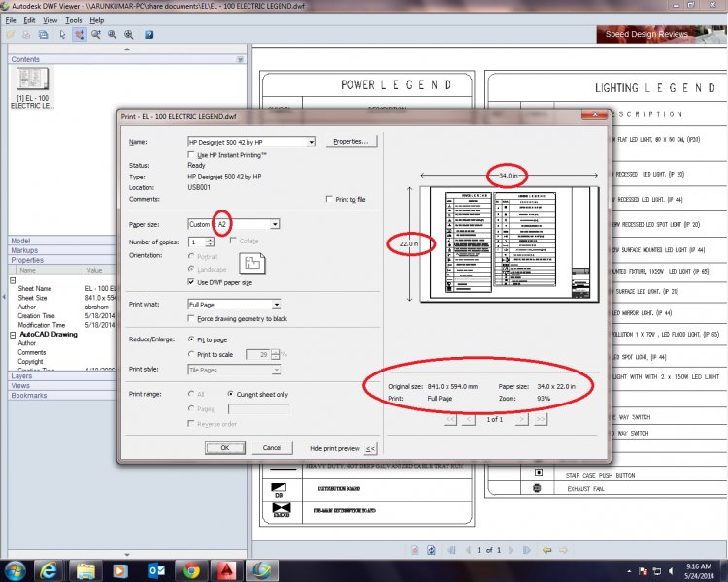
Task: Click the Open file folder toolbar icon
Action: pos(11,35)
